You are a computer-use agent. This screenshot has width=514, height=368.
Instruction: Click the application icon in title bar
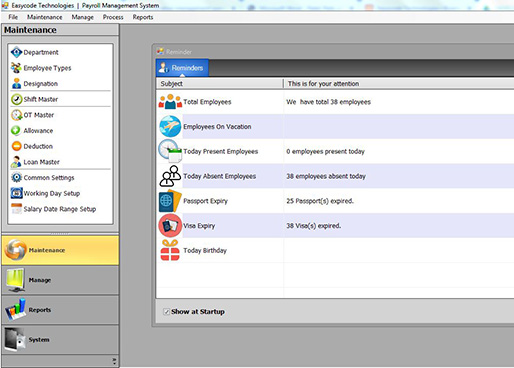(5, 5)
